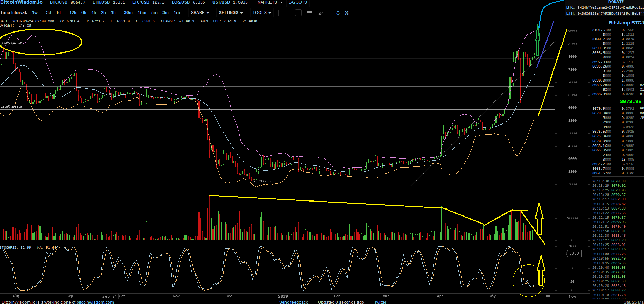Open the LAYOUTS menu
Screen dimensions: 644x304
[298, 2]
